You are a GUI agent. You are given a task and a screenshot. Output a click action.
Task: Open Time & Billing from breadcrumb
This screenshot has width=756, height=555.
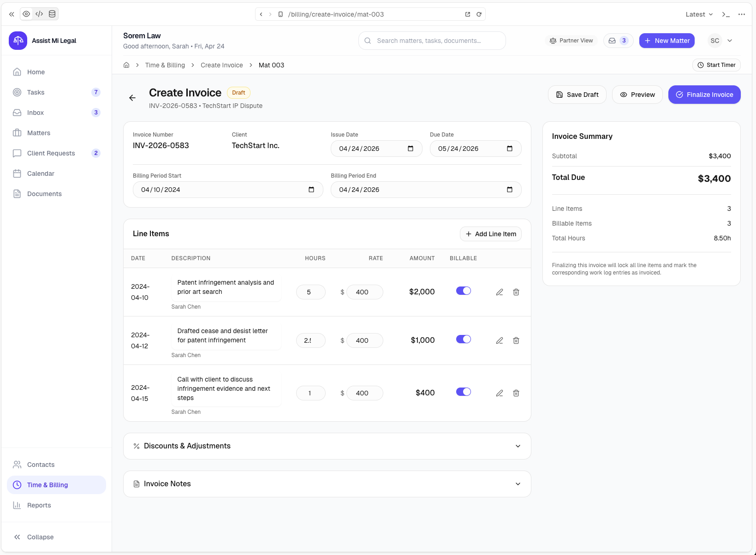(165, 65)
